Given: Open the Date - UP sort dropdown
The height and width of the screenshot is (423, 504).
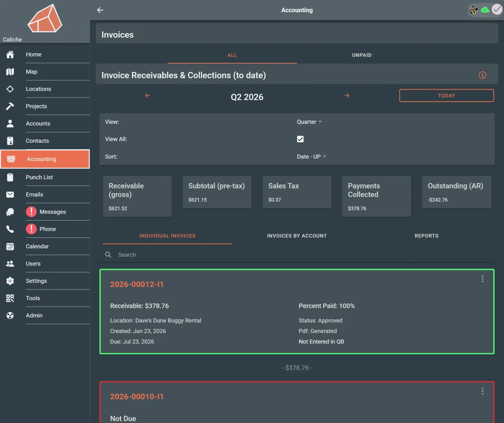Looking at the screenshot, I should point(311,156).
